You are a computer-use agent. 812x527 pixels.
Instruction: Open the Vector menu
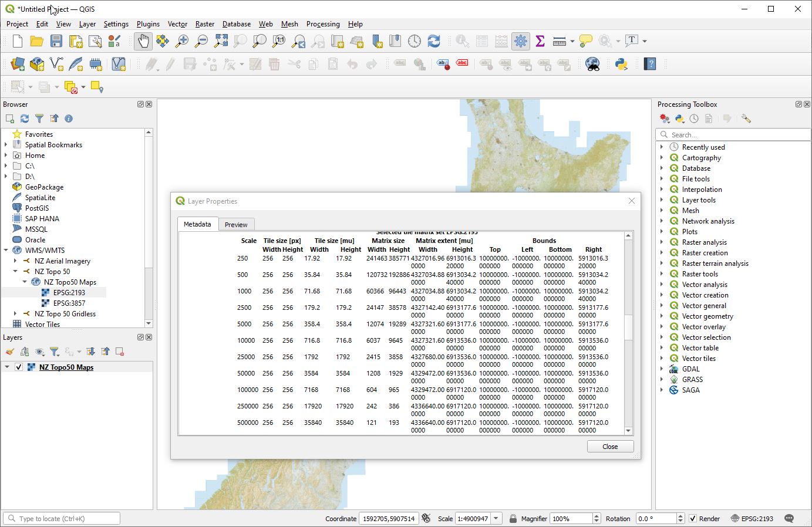click(177, 24)
